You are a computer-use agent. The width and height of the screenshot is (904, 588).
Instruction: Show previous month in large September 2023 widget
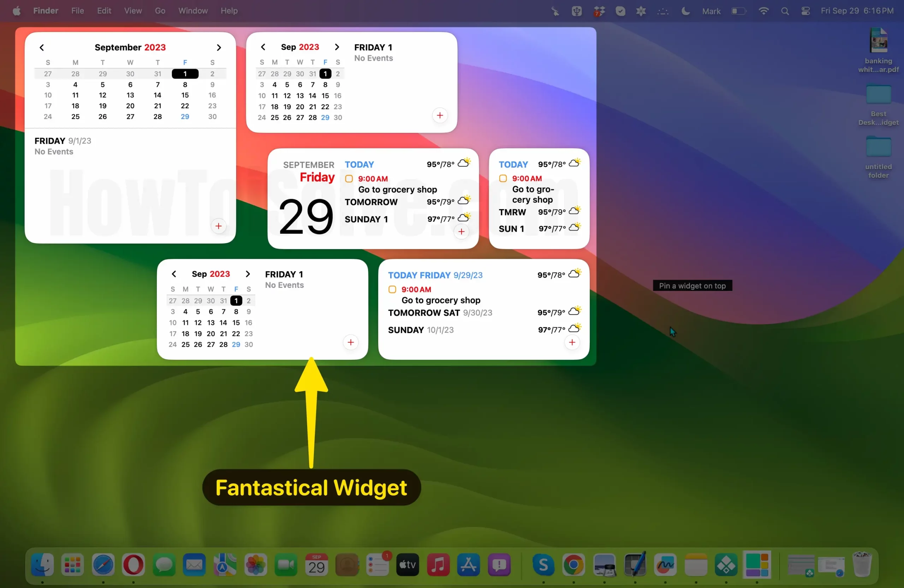tap(42, 47)
